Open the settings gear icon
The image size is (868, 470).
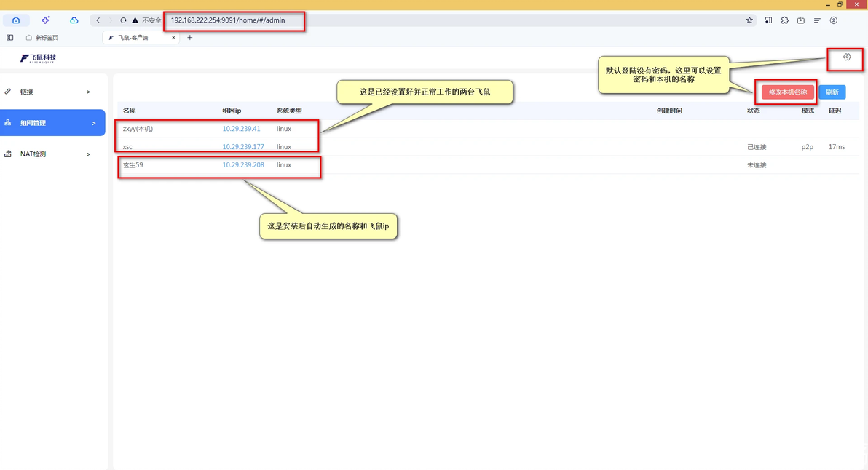coord(847,57)
